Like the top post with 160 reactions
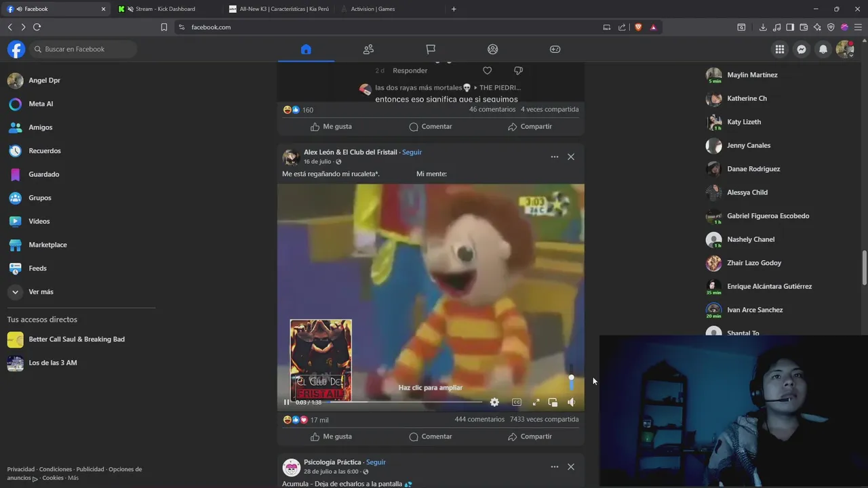 click(x=331, y=127)
